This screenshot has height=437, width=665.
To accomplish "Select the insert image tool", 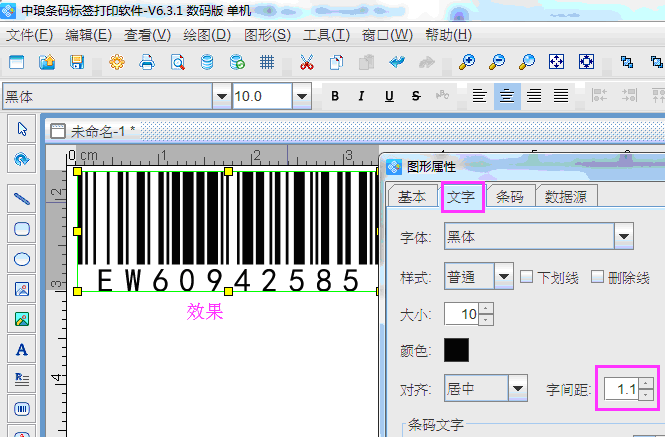I will click(22, 289).
